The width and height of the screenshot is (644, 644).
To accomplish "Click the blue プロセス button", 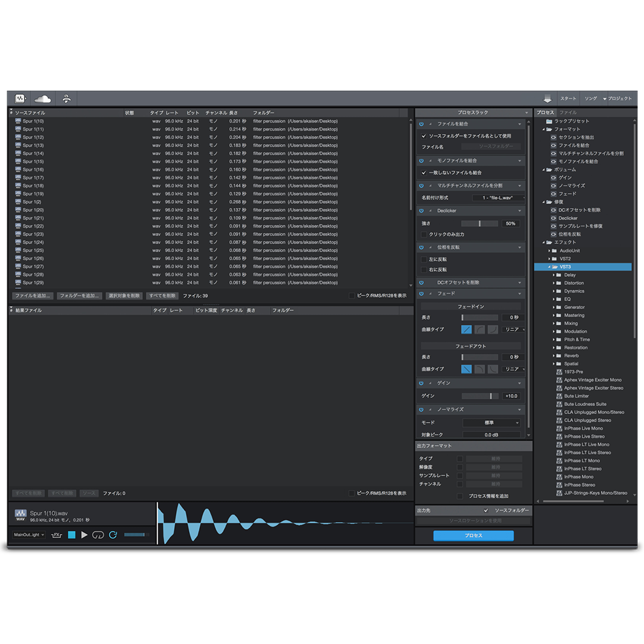I will 472,535.
